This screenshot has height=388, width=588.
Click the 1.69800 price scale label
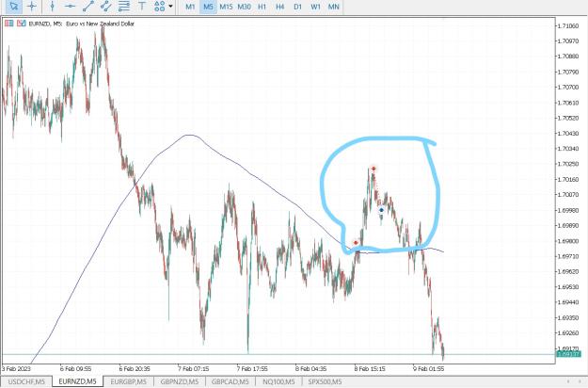point(567,241)
